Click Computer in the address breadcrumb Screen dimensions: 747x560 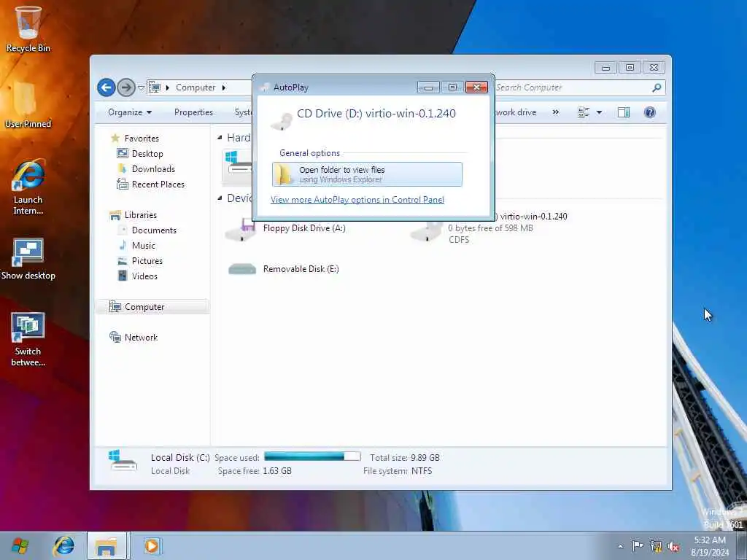pyautogui.click(x=196, y=87)
